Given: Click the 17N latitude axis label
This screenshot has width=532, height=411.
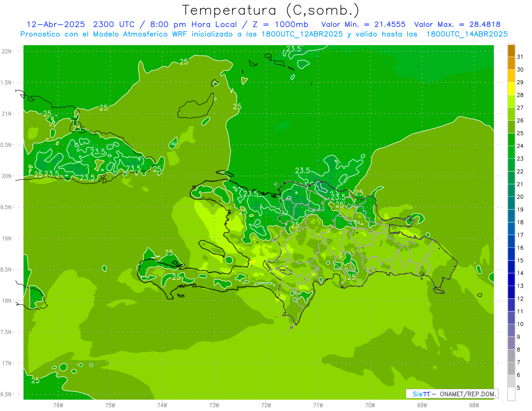Looking at the screenshot, I should coord(8,363).
